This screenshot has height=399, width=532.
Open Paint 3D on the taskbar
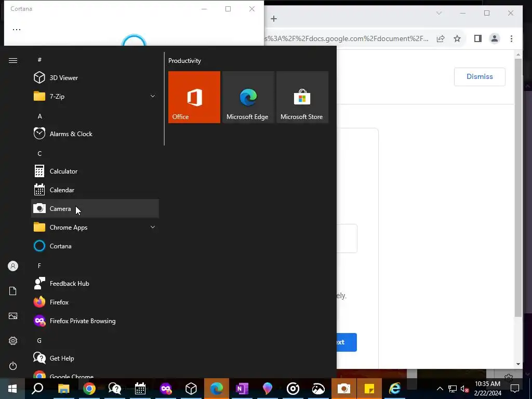(268, 389)
